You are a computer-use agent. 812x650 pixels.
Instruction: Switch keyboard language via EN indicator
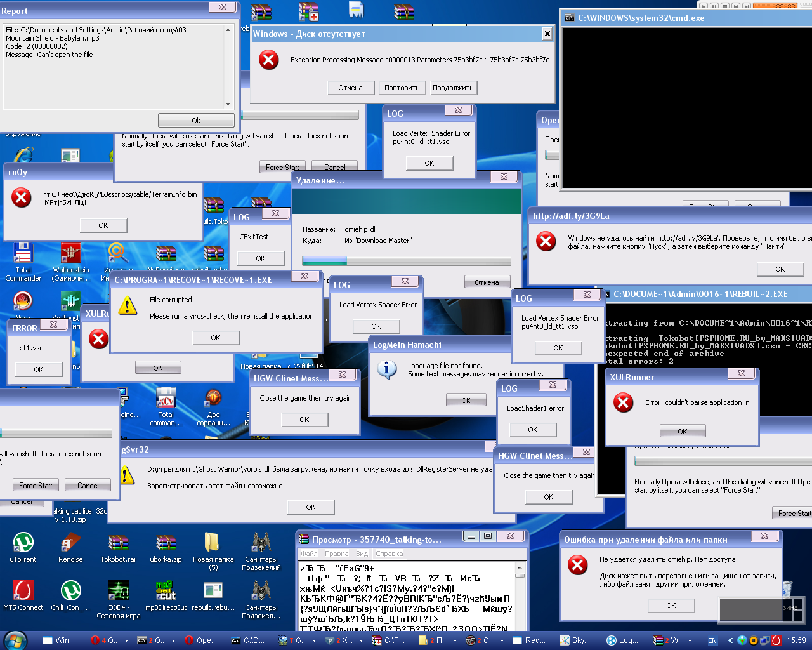point(712,640)
